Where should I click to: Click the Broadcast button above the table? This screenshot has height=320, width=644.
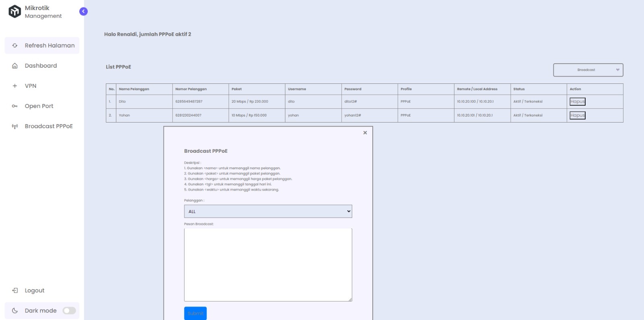(588, 70)
